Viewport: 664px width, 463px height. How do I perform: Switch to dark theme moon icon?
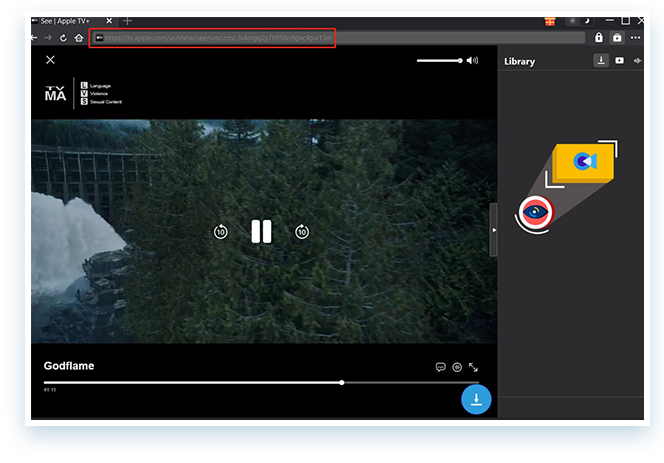click(x=587, y=21)
